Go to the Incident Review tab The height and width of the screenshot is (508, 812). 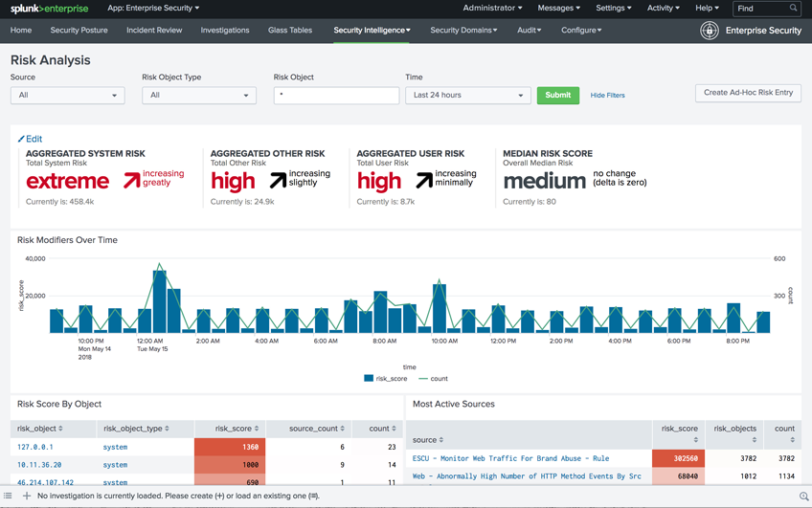[x=154, y=31]
